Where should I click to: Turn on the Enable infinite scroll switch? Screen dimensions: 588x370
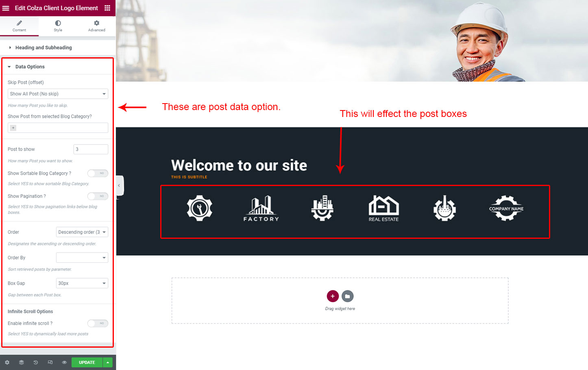[x=98, y=323]
